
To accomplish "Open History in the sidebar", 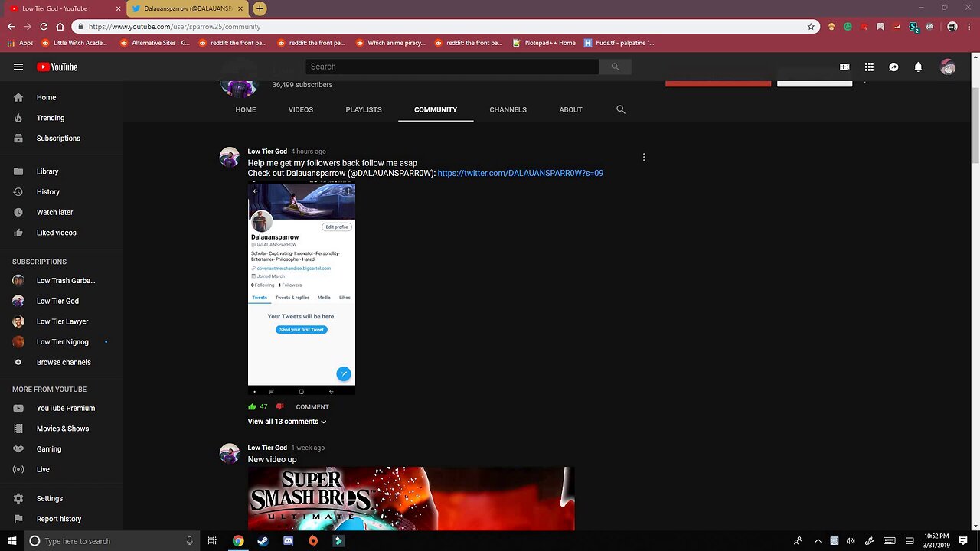I will point(61,192).
